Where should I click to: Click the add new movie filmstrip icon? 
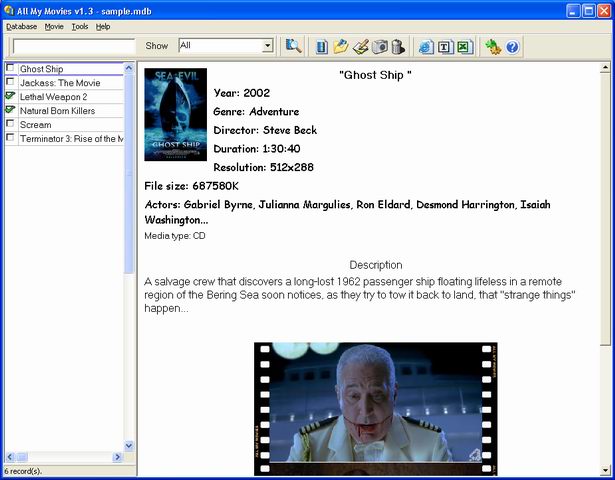(x=322, y=47)
